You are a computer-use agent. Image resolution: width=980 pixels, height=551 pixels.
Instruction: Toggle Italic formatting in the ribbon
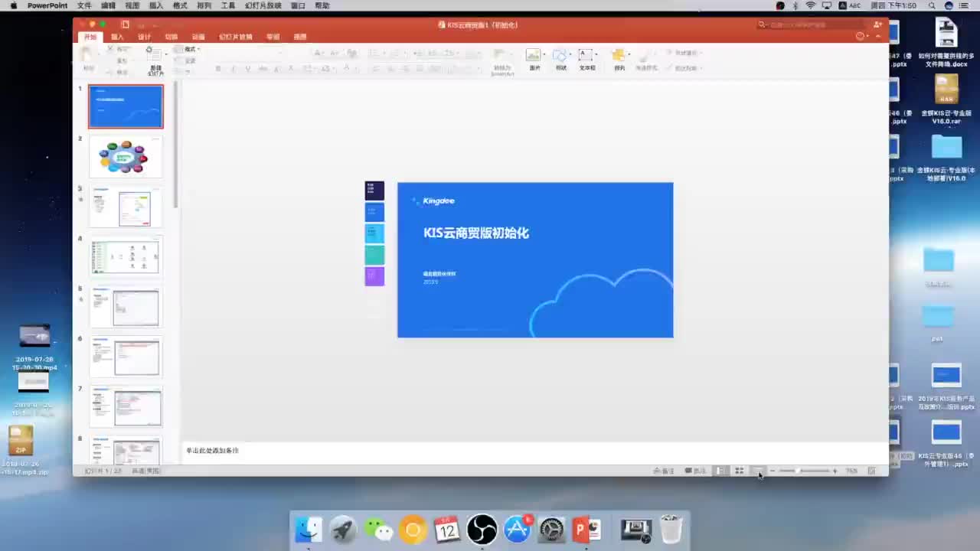click(233, 69)
